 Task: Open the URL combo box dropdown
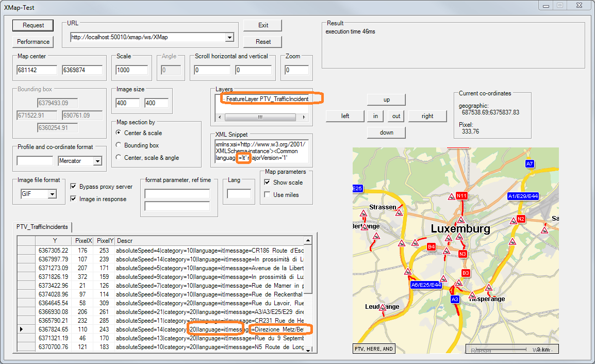point(229,37)
